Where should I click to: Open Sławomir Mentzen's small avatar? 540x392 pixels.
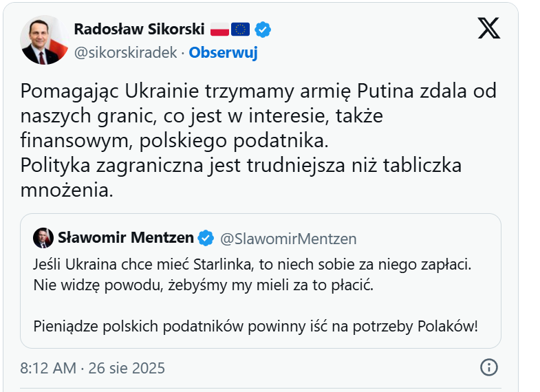pos(43,238)
